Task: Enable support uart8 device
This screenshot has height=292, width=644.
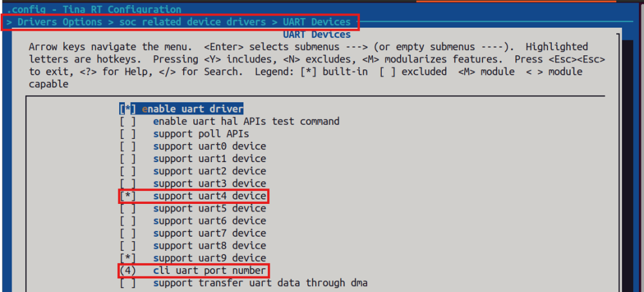Action: 128,246
